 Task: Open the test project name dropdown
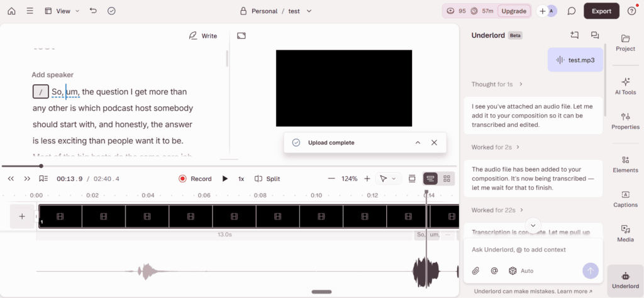coord(300,11)
